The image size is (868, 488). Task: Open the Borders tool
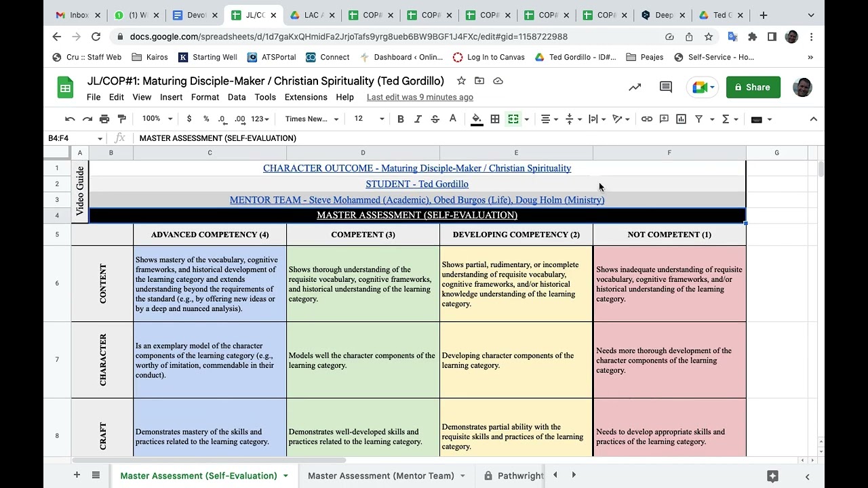click(x=495, y=119)
